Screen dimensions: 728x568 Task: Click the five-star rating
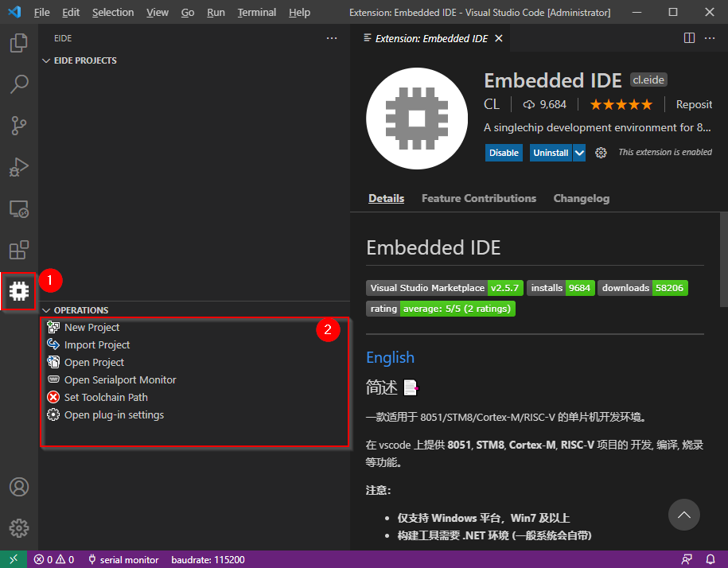coord(621,104)
